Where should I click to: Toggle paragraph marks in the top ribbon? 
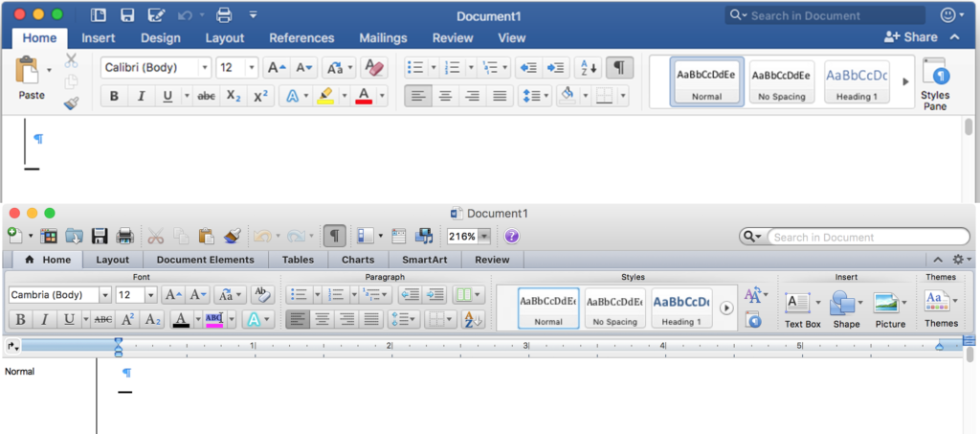(619, 67)
